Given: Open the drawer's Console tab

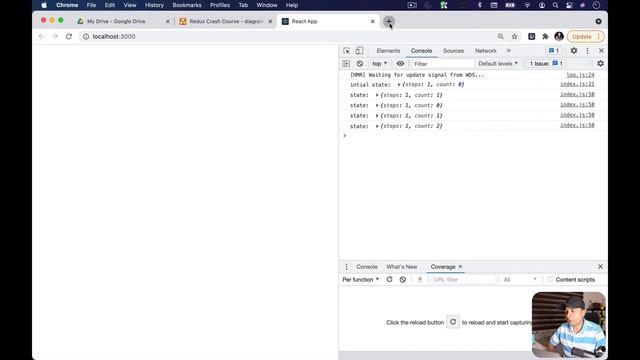Looking at the screenshot, I should (367, 267).
